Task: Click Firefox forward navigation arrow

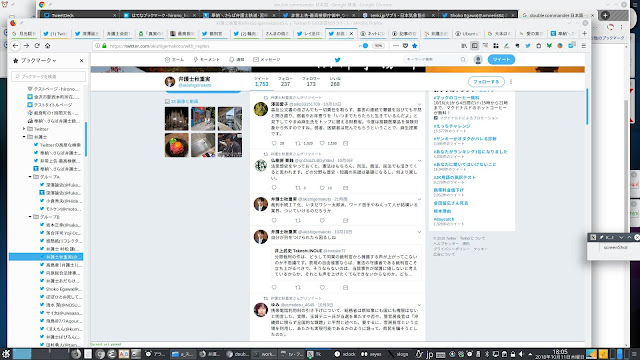Action: tap(26, 46)
